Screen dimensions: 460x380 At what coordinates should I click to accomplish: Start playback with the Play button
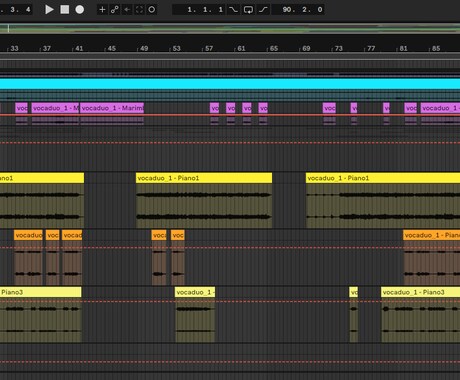49,10
